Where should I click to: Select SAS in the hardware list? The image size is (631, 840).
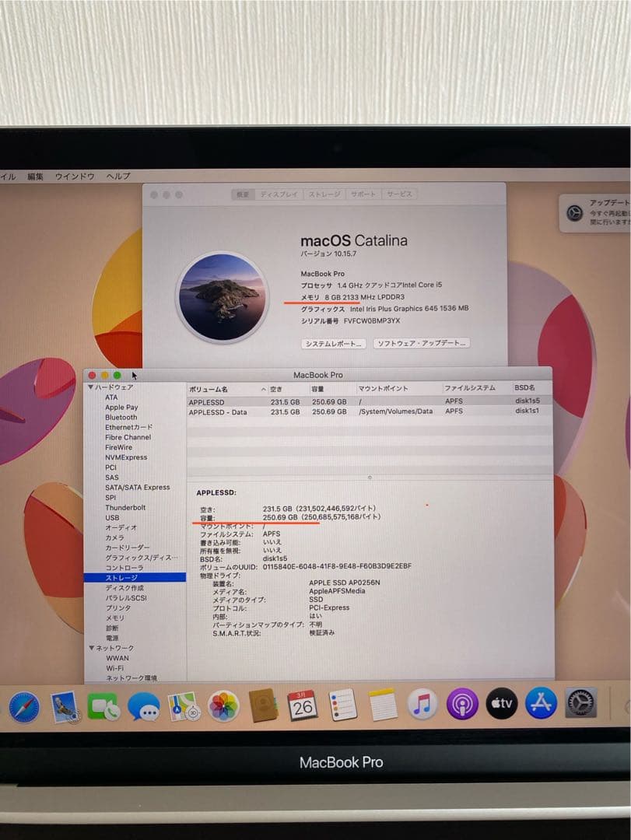111,478
